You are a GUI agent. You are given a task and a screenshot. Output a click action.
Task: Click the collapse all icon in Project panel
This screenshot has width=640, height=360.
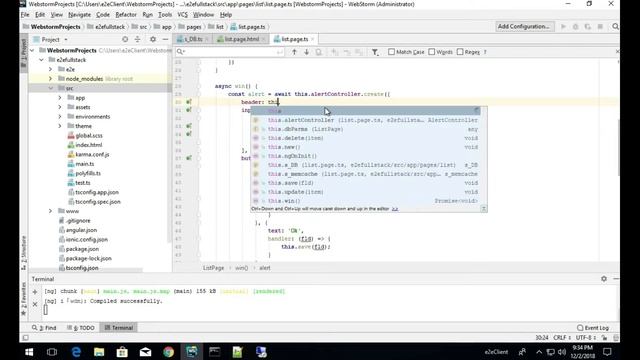click(138, 39)
